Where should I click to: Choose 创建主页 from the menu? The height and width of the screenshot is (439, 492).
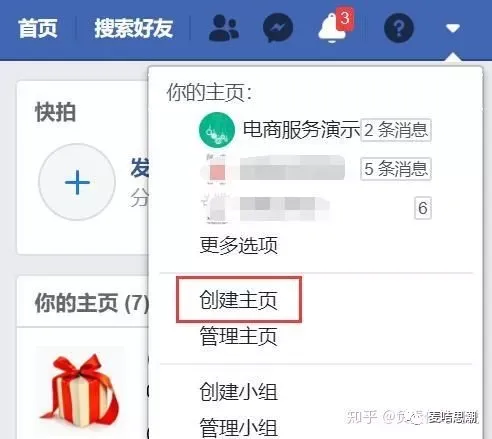point(239,300)
